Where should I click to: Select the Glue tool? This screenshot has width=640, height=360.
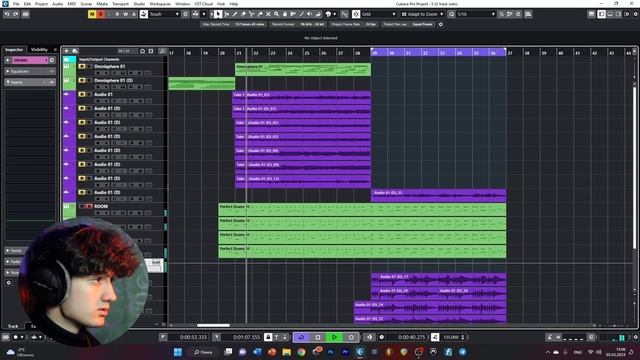(x=260, y=14)
